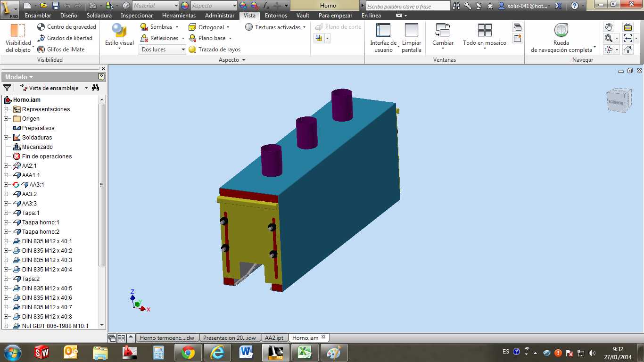Click the Chrome icon in taskbar

pyautogui.click(x=188, y=353)
